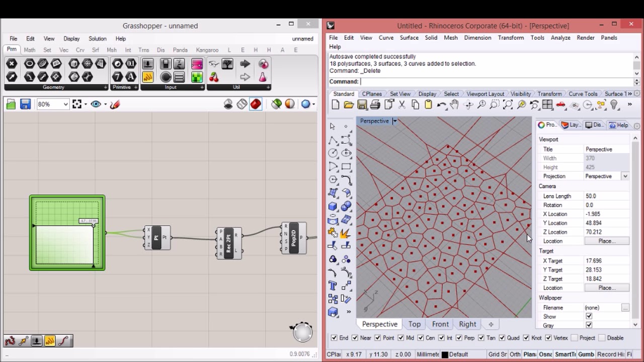The width and height of the screenshot is (644, 362).
Task: Pick the pink flask icon in Util
Action: [263, 77]
